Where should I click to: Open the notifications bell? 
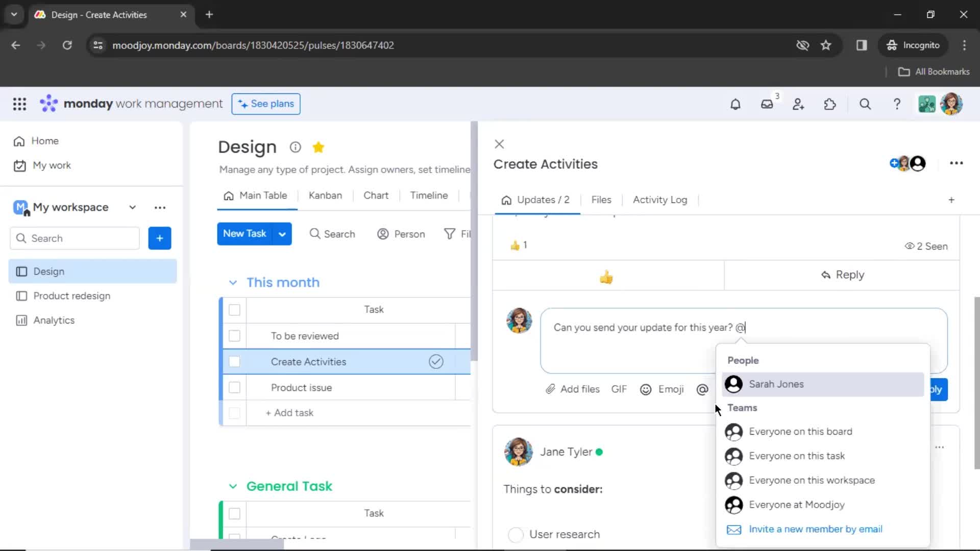[x=735, y=104]
